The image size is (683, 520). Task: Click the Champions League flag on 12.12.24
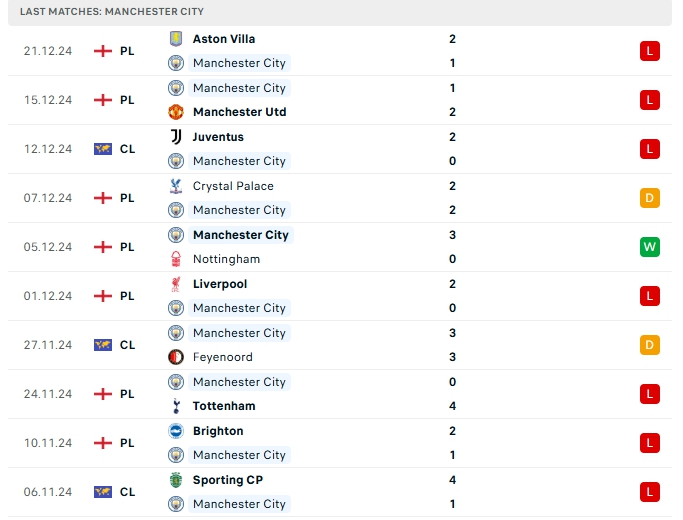coord(102,149)
